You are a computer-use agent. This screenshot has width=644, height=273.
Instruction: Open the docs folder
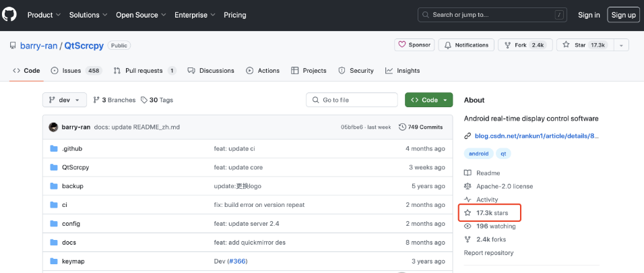click(x=69, y=243)
